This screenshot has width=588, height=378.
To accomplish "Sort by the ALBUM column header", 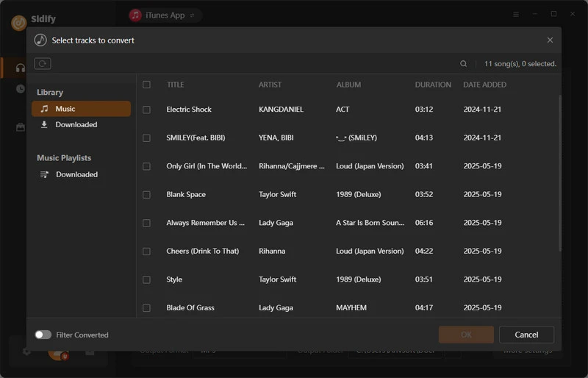I will point(348,85).
